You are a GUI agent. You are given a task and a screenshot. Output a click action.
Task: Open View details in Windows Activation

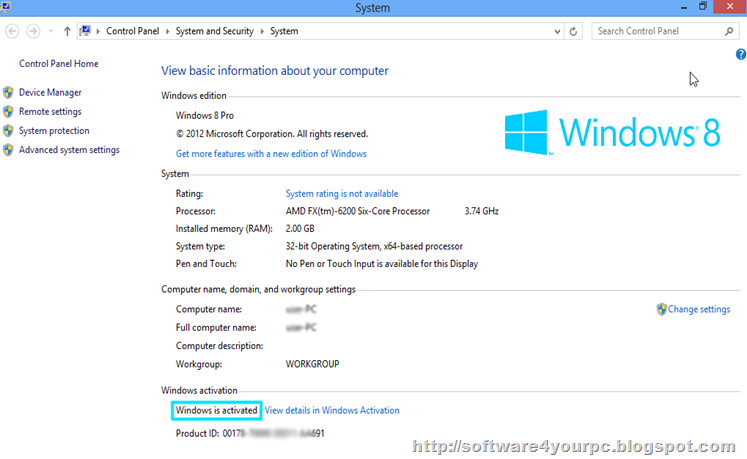click(x=332, y=410)
